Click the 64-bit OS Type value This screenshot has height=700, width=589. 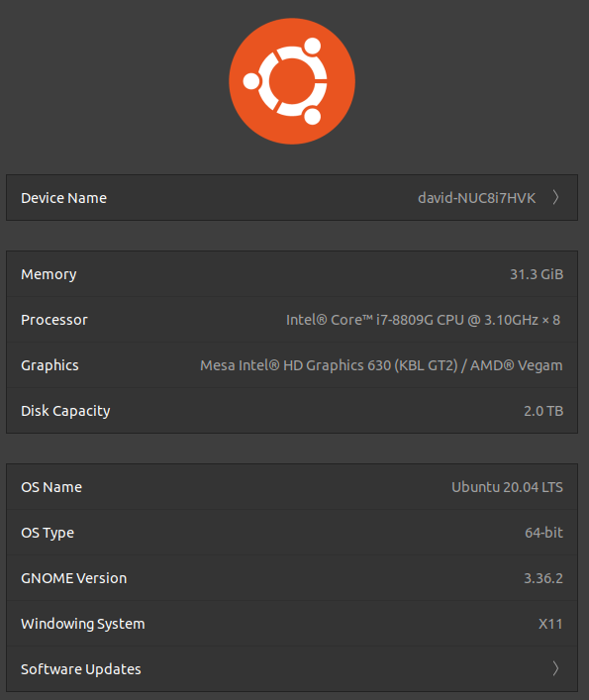click(543, 533)
